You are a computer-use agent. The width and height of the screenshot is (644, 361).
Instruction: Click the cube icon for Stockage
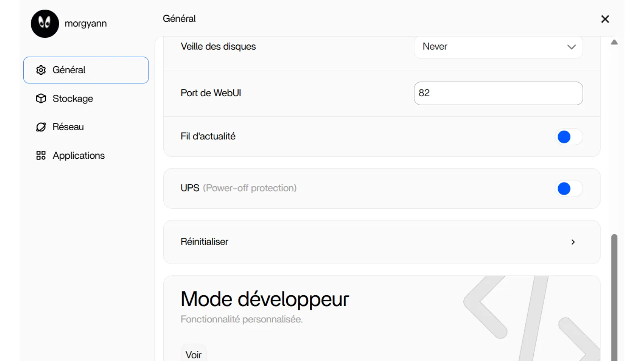(41, 99)
